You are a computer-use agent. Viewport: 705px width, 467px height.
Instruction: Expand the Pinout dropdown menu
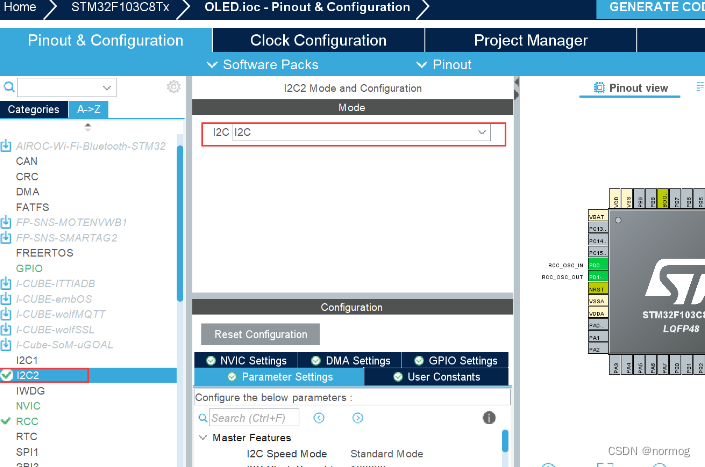pyautogui.click(x=444, y=65)
